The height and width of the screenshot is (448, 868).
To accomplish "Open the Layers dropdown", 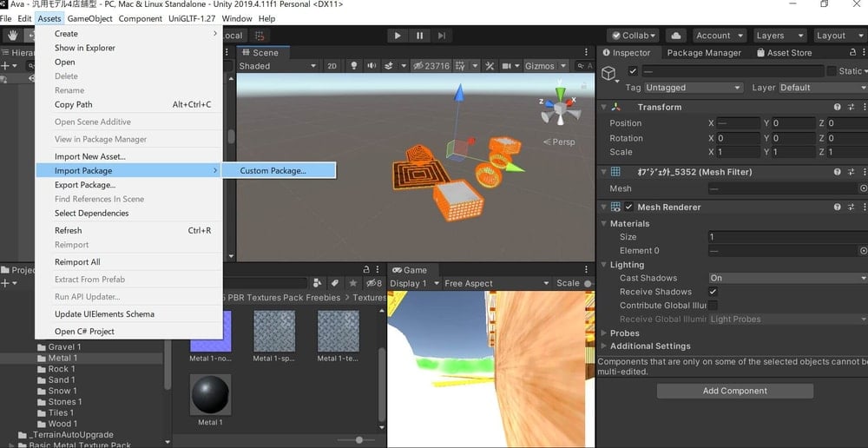I will tap(779, 36).
